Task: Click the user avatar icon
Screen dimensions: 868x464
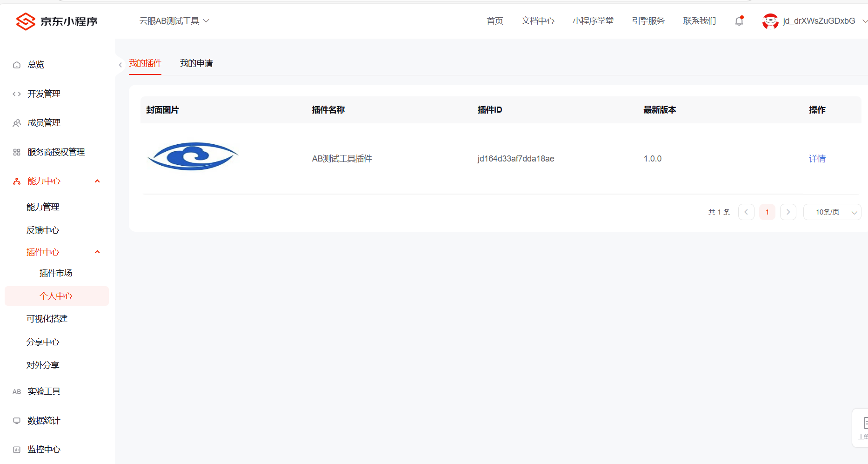Action: [x=770, y=21]
